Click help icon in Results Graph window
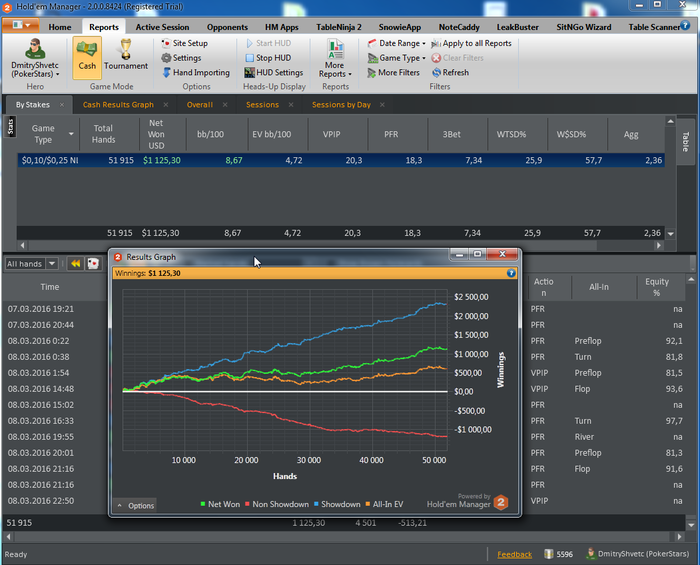The height and width of the screenshot is (565, 700). (x=511, y=273)
